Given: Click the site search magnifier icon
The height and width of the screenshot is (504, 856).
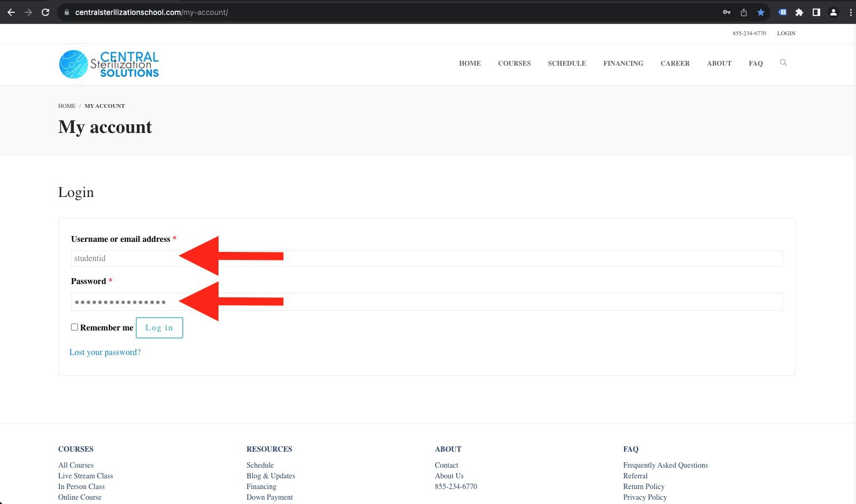Looking at the screenshot, I should (x=783, y=63).
